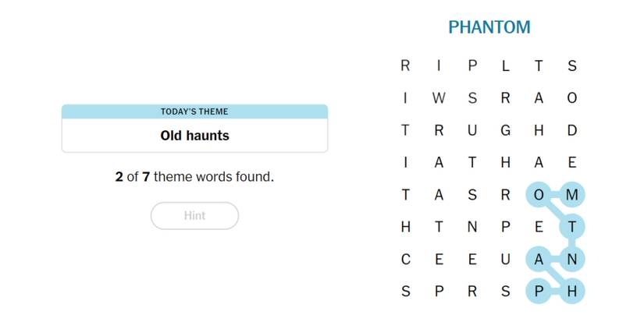Click the Hint button
Screen dimensions: 644x322
[194, 216]
